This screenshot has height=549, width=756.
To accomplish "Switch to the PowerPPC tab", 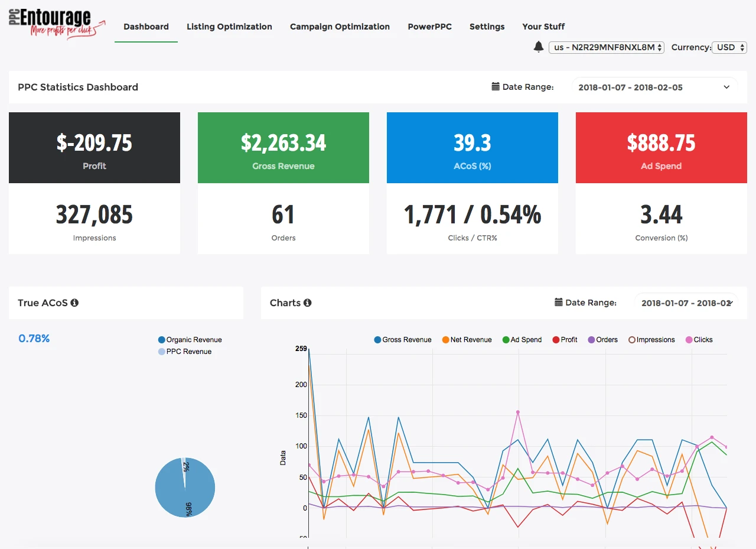I will tap(429, 27).
